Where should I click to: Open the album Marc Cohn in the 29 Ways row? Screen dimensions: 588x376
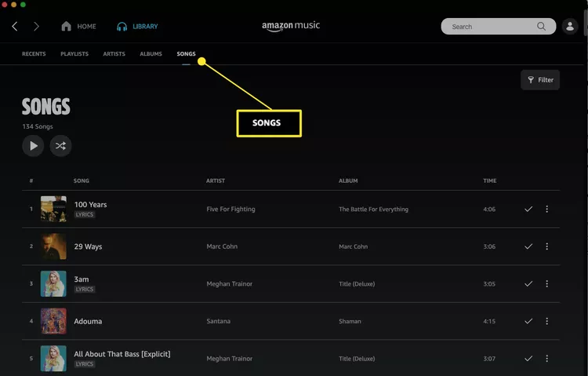click(354, 246)
